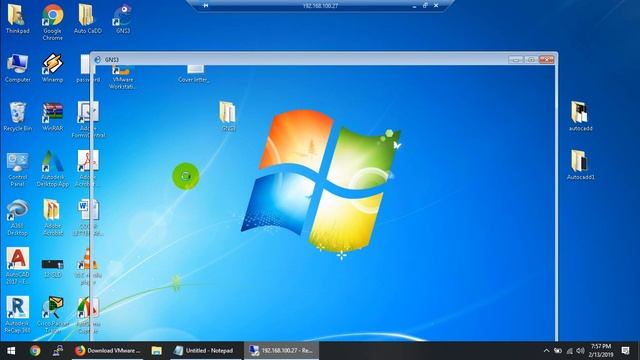Select the 12-SLD desktop file icon
Screen dimensions: 640x360
53,267
